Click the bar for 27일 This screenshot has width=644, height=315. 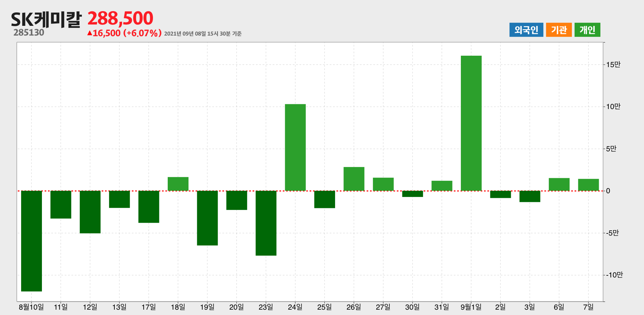coord(383,184)
